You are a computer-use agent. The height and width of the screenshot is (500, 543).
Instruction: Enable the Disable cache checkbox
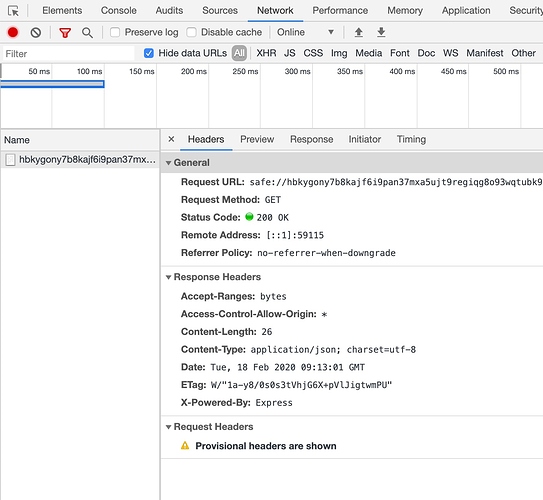coord(191,33)
